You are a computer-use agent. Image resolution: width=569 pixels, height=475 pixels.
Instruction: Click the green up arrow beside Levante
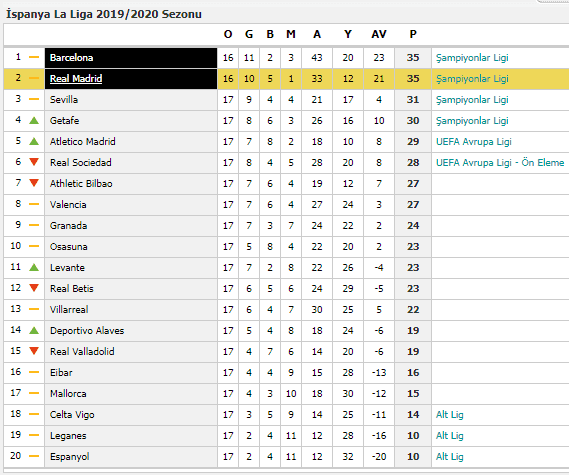(x=34, y=267)
